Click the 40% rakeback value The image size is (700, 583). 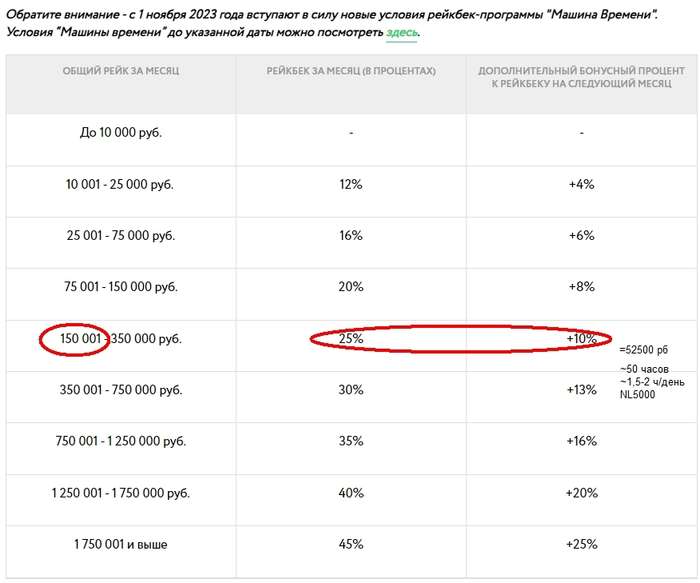click(351, 493)
